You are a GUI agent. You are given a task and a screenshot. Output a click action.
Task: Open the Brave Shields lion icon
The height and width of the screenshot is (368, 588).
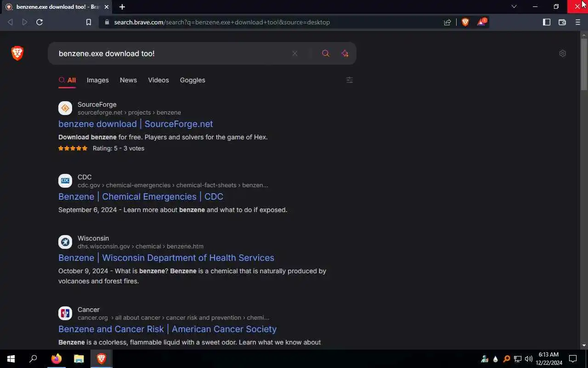click(x=465, y=22)
